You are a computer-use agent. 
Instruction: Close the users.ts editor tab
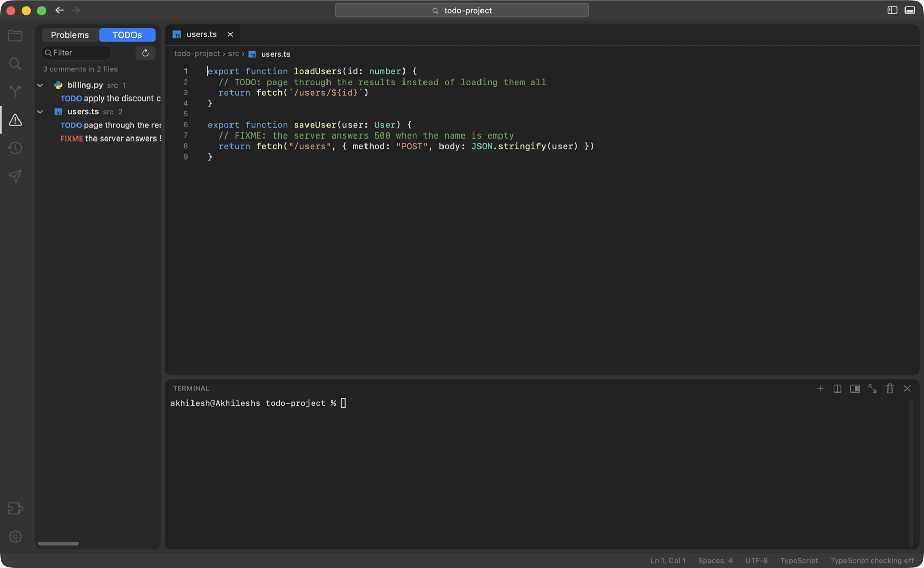(230, 34)
